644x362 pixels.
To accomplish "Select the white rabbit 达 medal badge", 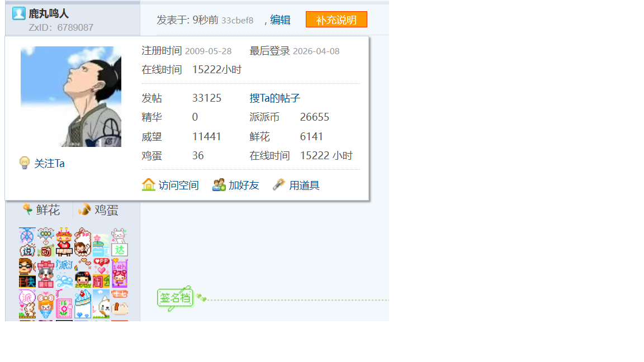I will 119,242.
